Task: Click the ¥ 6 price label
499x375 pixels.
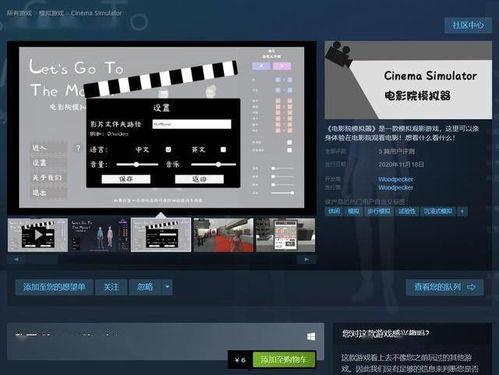Action: pyautogui.click(x=240, y=360)
